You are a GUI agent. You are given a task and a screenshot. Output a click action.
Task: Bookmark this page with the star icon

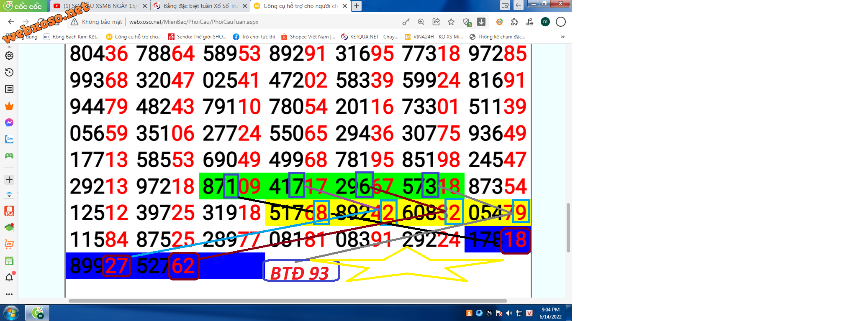(x=451, y=22)
